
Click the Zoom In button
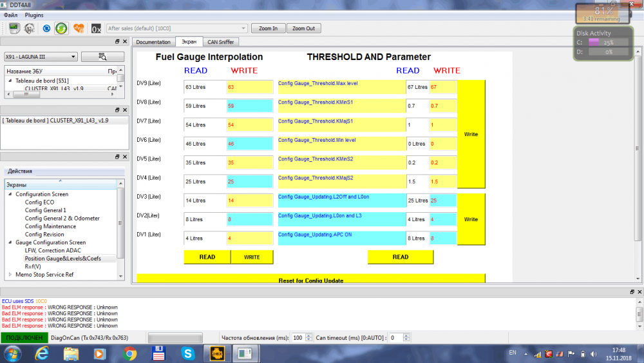tap(268, 28)
